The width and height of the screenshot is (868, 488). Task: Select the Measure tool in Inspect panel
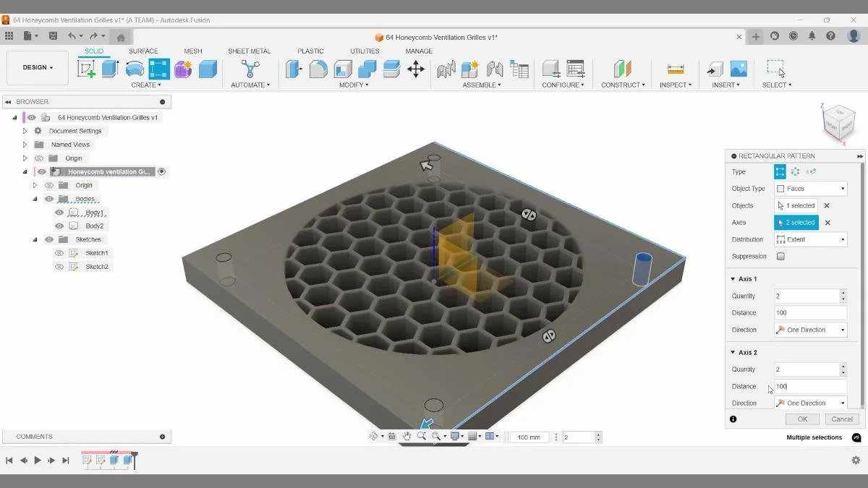pos(676,68)
